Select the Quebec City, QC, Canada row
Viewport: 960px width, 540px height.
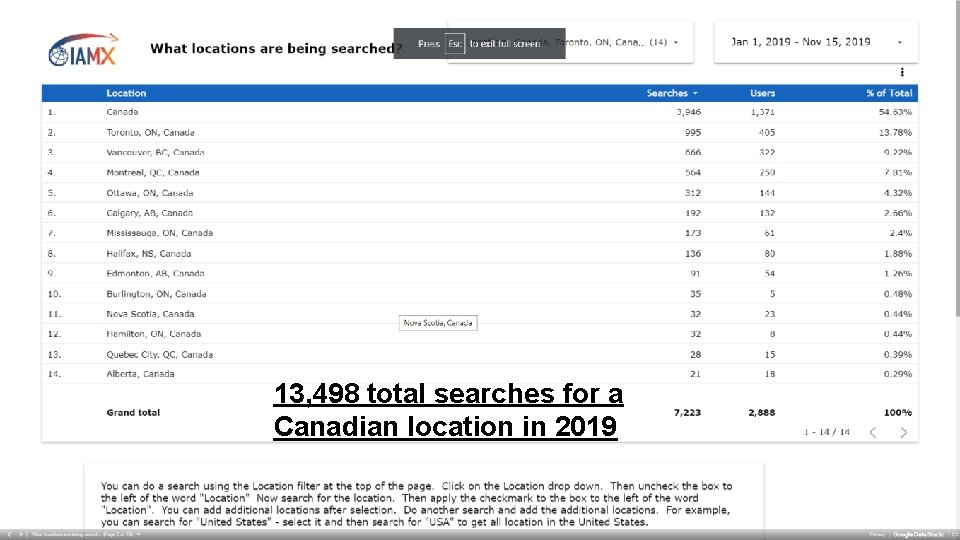pyautogui.click(x=479, y=354)
